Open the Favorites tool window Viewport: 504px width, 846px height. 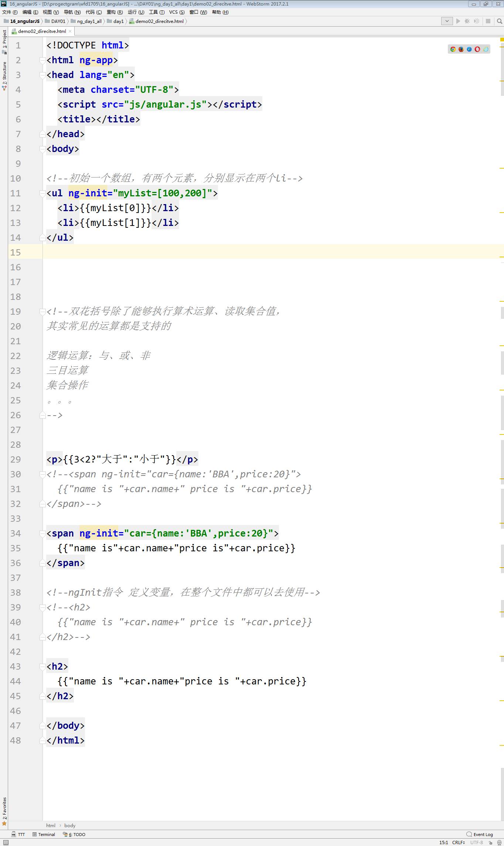point(4,811)
